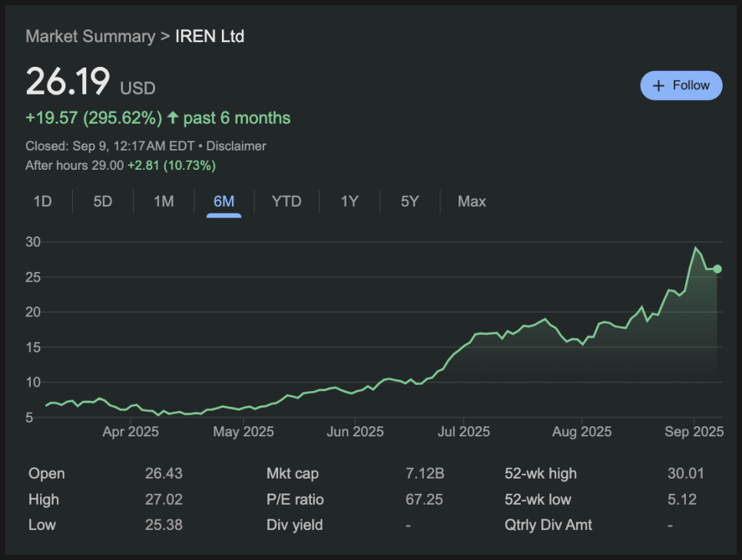Click the Apr 2025 axis label

[x=131, y=432]
